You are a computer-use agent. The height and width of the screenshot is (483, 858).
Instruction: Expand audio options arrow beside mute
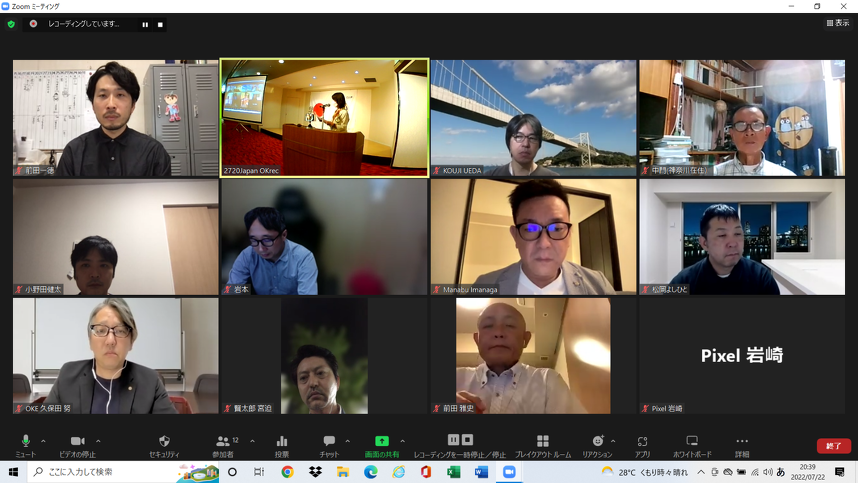pyautogui.click(x=43, y=441)
